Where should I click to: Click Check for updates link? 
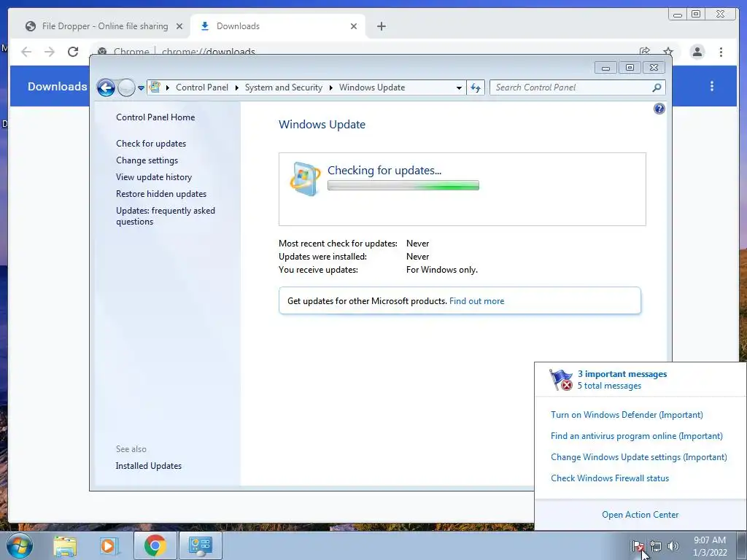[x=151, y=144]
